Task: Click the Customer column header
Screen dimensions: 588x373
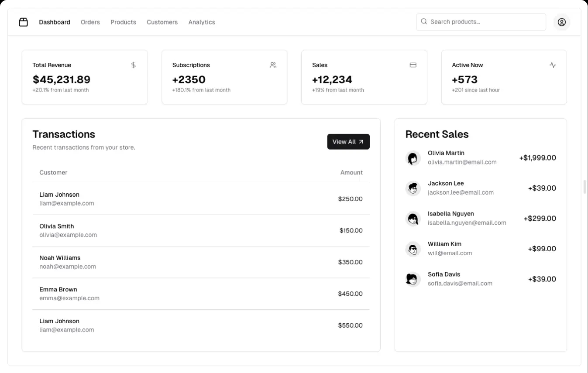Action: click(x=53, y=173)
